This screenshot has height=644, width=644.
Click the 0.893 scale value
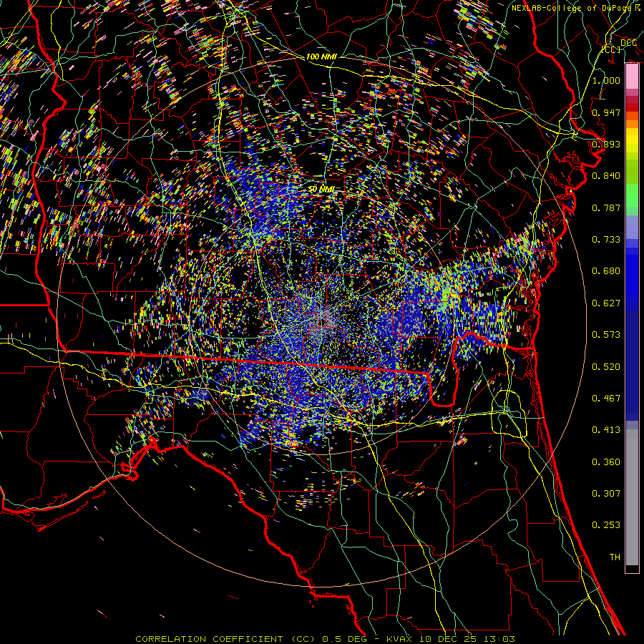(606, 144)
